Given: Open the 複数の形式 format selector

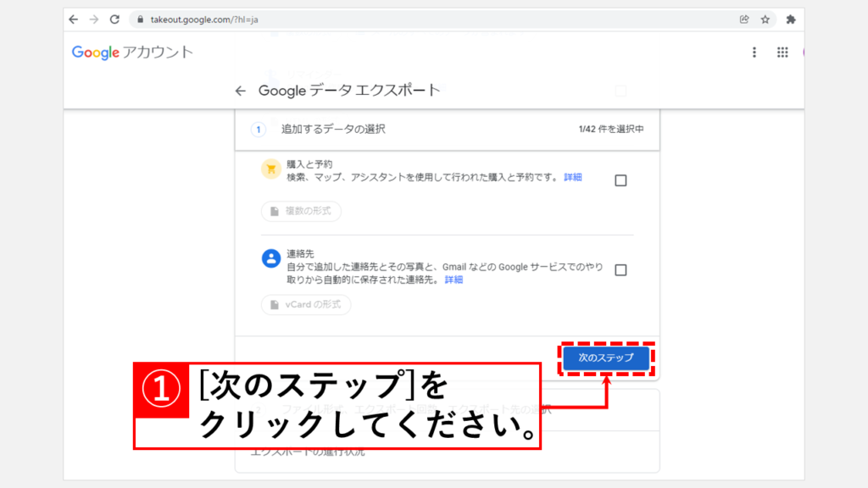Looking at the screenshot, I should point(301,211).
